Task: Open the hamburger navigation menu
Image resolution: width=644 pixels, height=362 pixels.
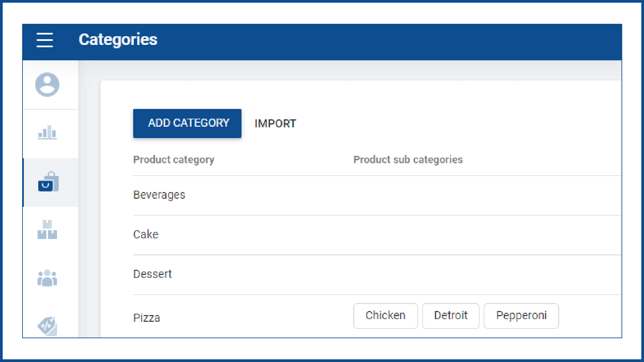Action: point(45,40)
